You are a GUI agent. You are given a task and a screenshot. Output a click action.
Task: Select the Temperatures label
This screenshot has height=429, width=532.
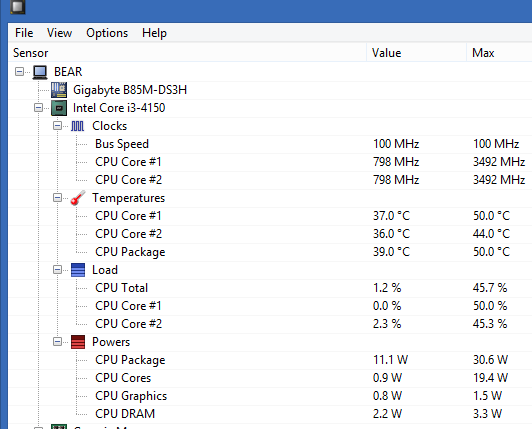click(x=129, y=198)
